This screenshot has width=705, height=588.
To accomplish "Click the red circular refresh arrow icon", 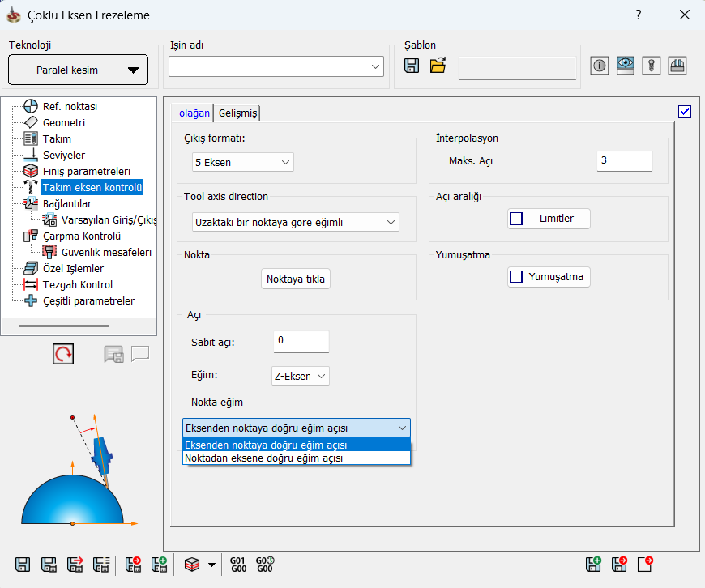I will [63, 354].
